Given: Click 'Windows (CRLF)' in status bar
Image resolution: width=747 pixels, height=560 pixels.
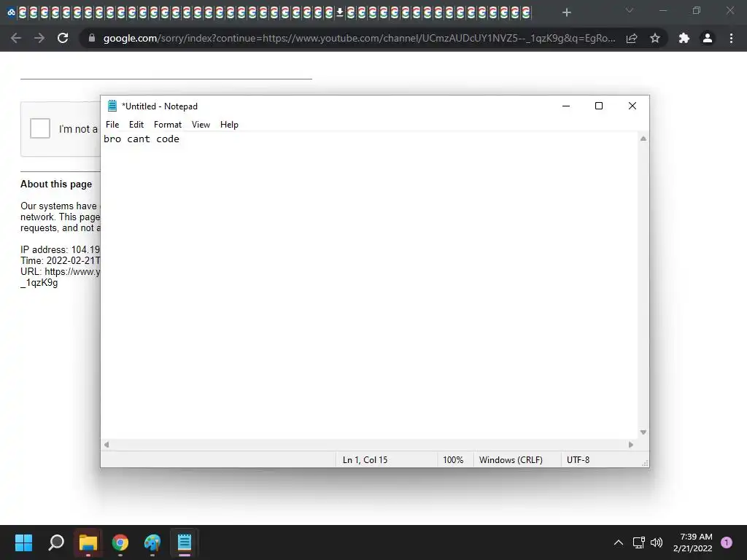Looking at the screenshot, I should 511,460.
